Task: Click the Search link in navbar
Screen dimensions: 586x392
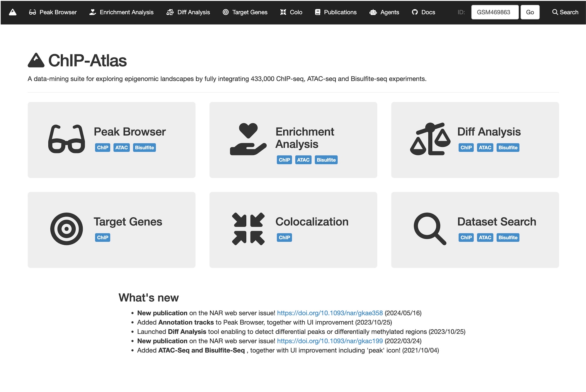Action: pyautogui.click(x=565, y=12)
